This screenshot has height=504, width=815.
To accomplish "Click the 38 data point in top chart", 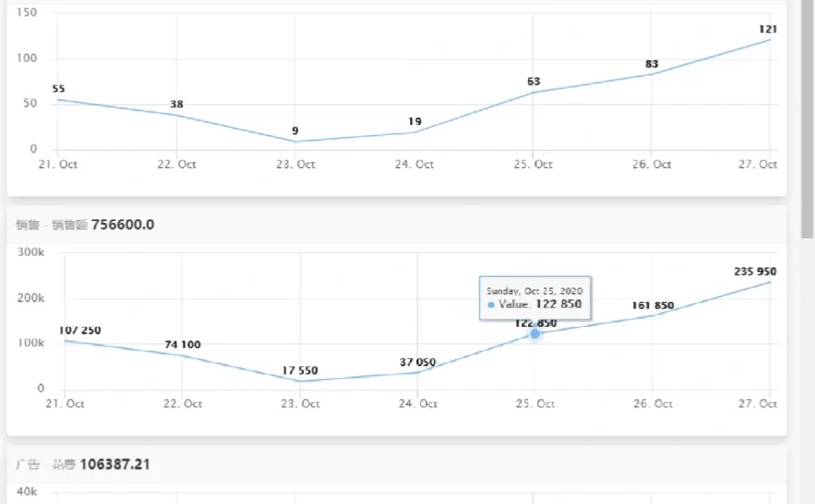I will [176, 115].
